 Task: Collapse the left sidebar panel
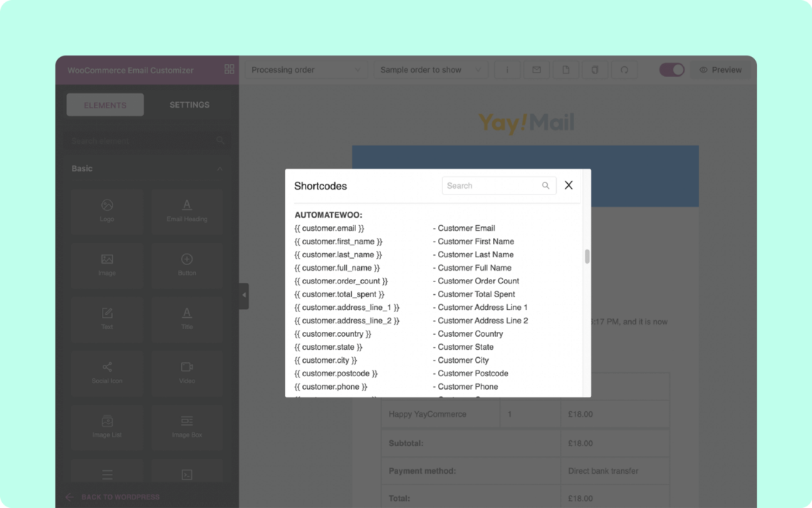[243, 296]
